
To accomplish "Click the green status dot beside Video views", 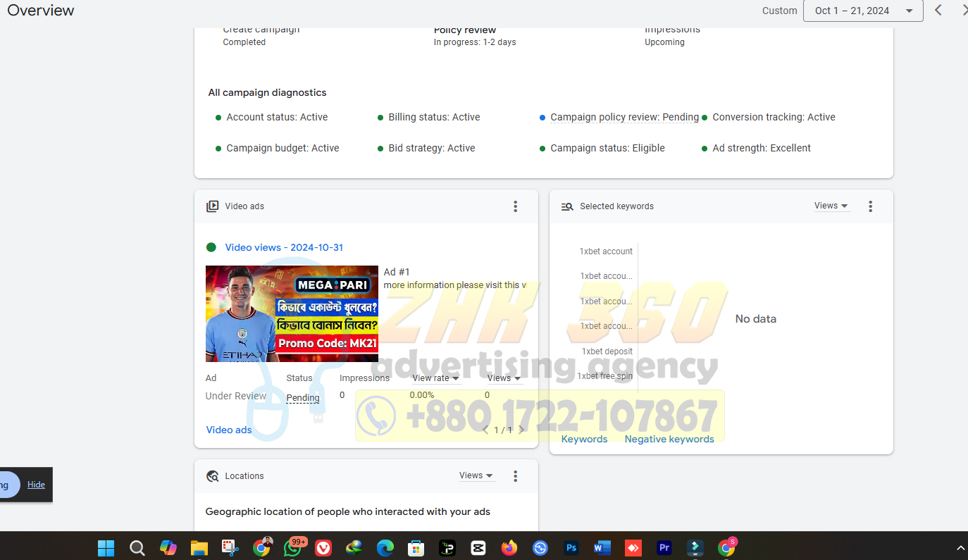I will 211,247.
